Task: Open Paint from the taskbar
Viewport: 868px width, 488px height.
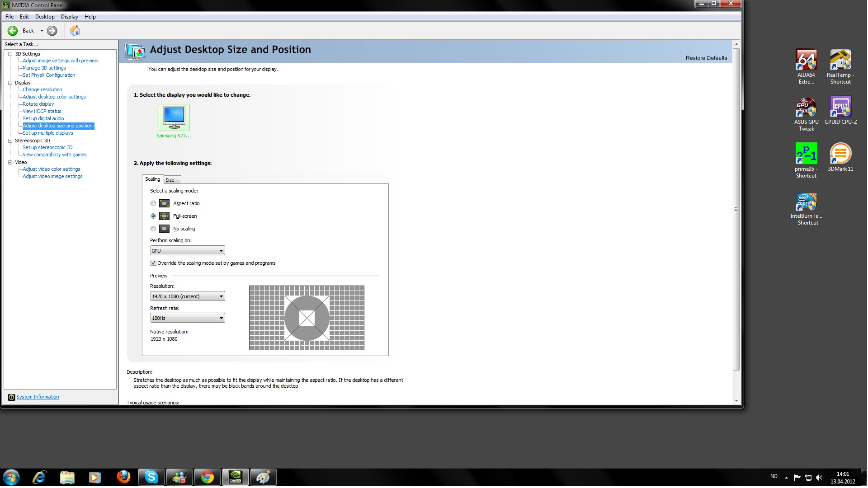Action: click(264, 477)
